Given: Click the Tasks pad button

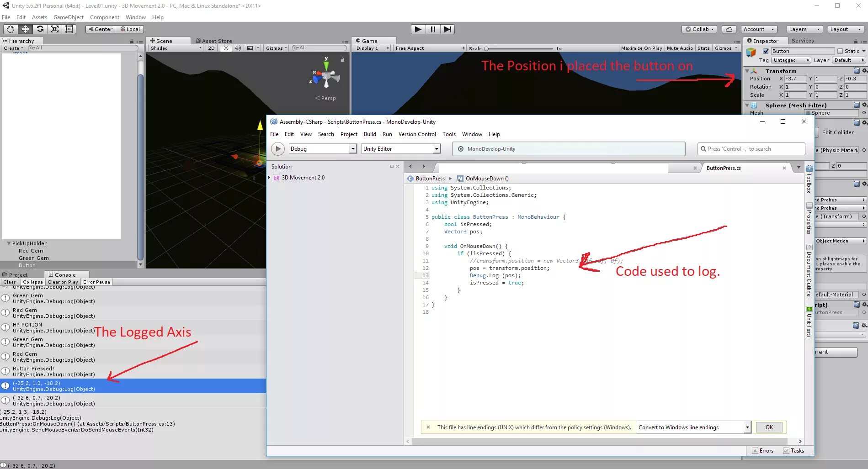Looking at the screenshot, I should pos(793,451).
